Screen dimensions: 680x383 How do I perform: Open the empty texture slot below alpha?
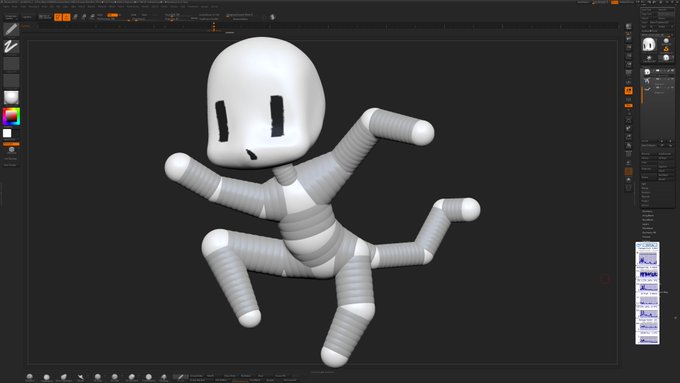11,81
